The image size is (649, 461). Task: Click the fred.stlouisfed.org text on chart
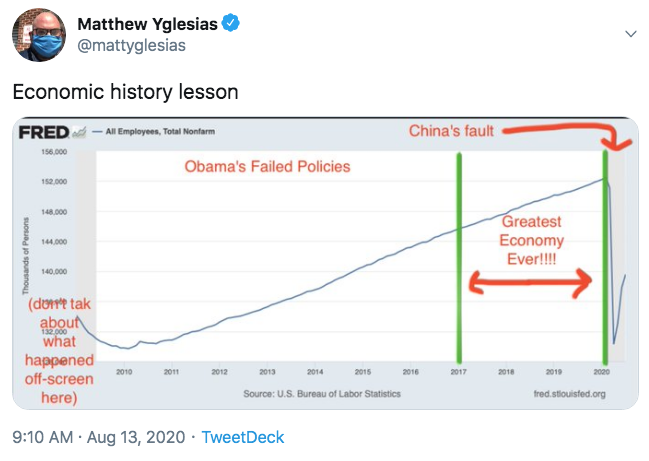coord(570,394)
